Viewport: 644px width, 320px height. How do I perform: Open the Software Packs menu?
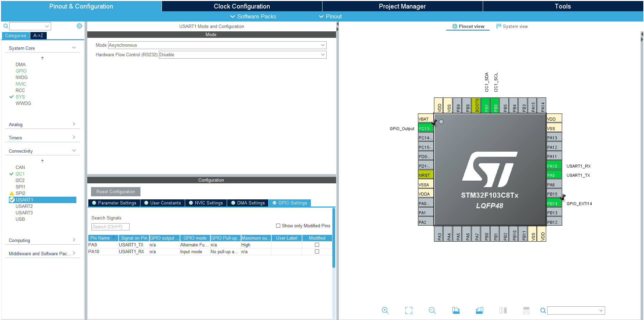pos(253,16)
